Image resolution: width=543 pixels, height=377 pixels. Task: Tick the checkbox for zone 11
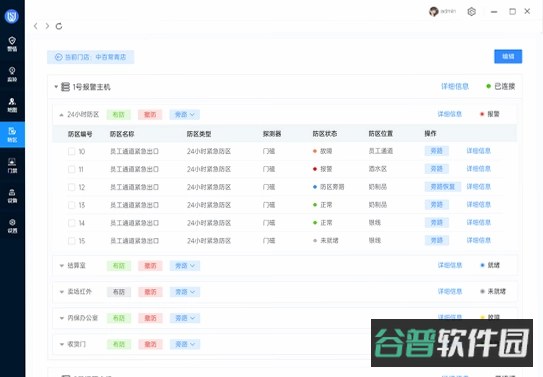71,169
